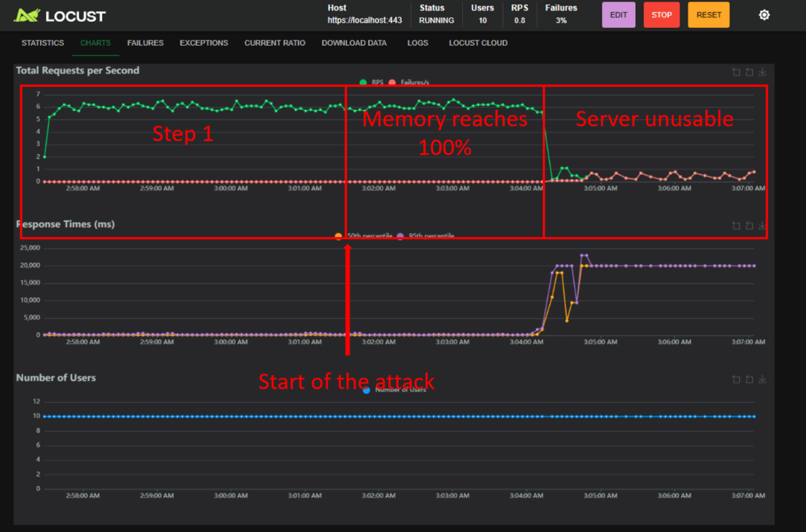Open the FAILURES tab

pyautogui.click(x=145, y=42)
